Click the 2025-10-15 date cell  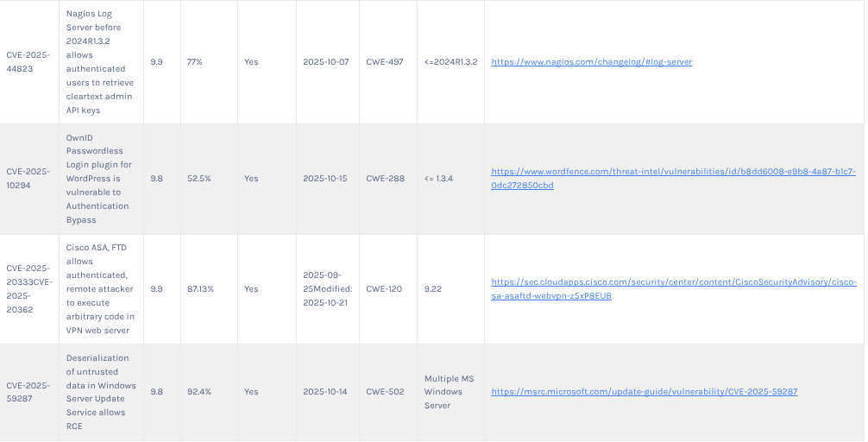tap(325, 179)
